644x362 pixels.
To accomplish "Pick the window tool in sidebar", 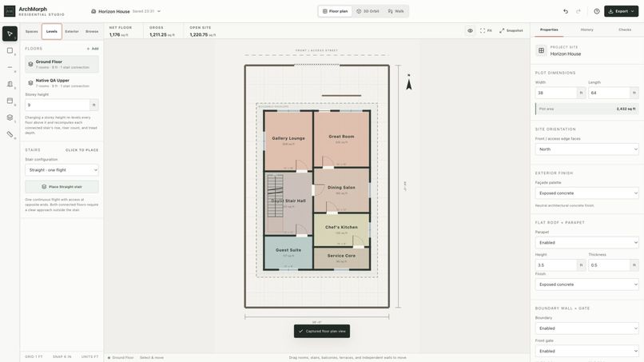I will [10, 101].
